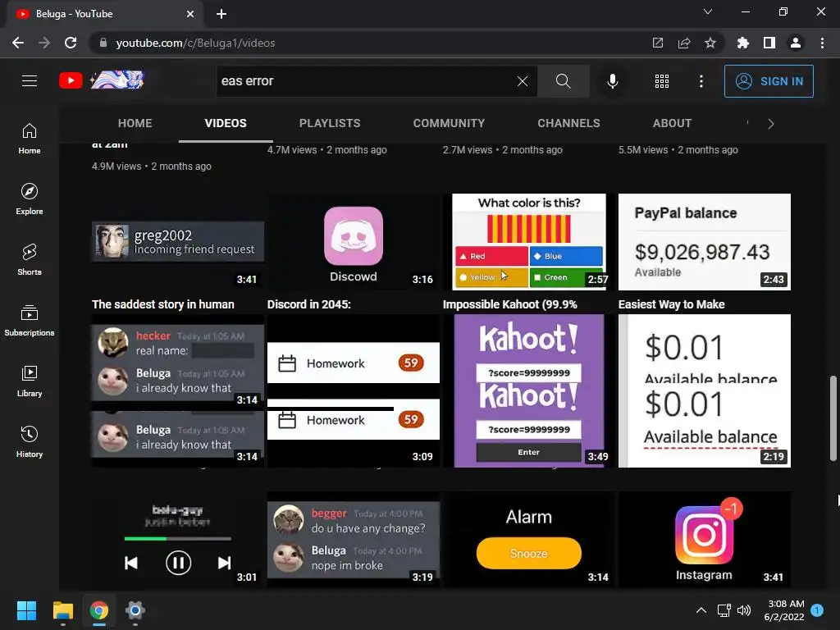Show hidden system tray icons chevron
840x630 pixels.
pos(701,610)
